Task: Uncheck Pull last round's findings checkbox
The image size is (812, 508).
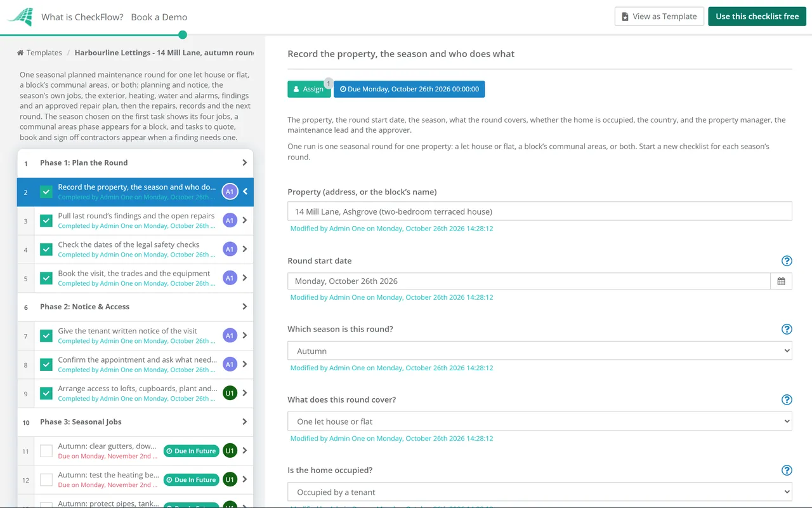Action: [46, 220]
